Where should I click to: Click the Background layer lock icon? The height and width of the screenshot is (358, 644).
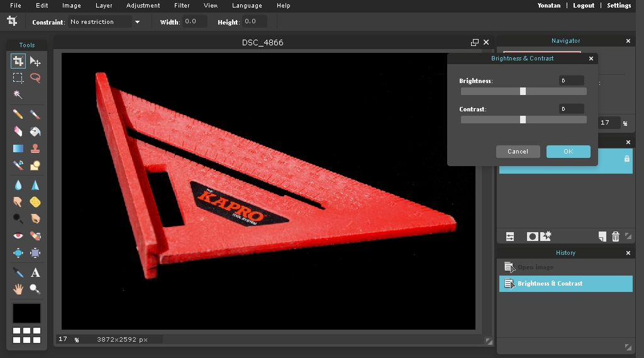(627, 159)
